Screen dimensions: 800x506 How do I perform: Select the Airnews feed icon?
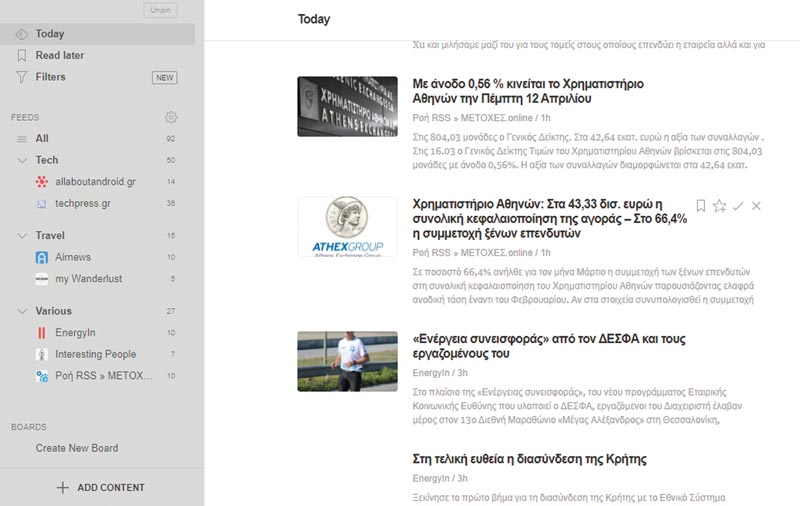(42, 257)
